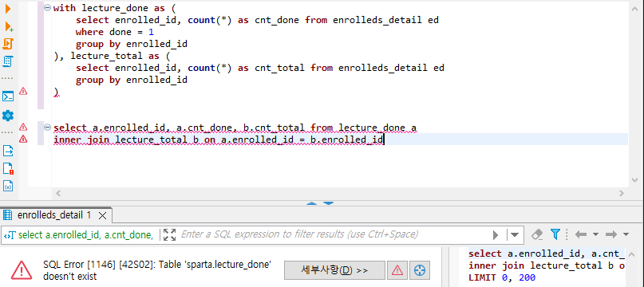Execute SQL in new tab (play with plus)
Image resolution: width=644 pixels, height=287 pixels.
[9, 26]
